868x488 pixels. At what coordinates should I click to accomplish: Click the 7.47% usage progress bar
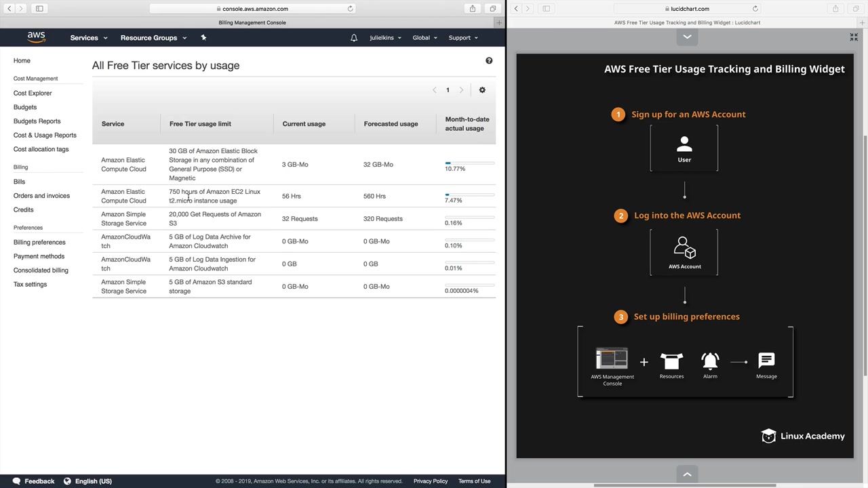coord(470,195)
